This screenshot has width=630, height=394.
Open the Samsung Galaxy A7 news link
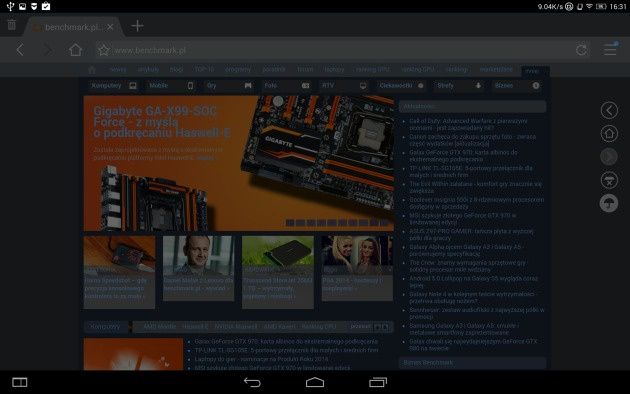(x=464, y=329)
